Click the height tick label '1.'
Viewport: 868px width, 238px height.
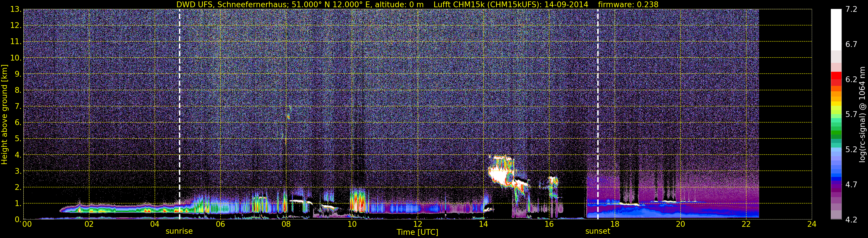18,204
